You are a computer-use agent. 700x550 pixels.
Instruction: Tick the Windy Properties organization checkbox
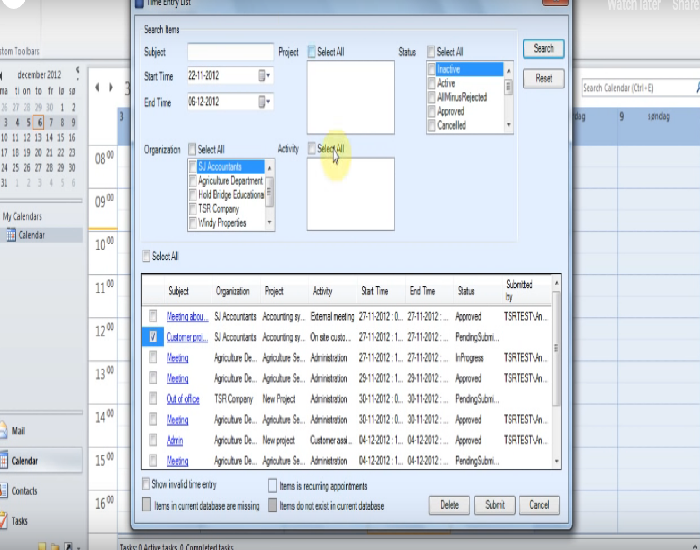[x=193, y=223]
